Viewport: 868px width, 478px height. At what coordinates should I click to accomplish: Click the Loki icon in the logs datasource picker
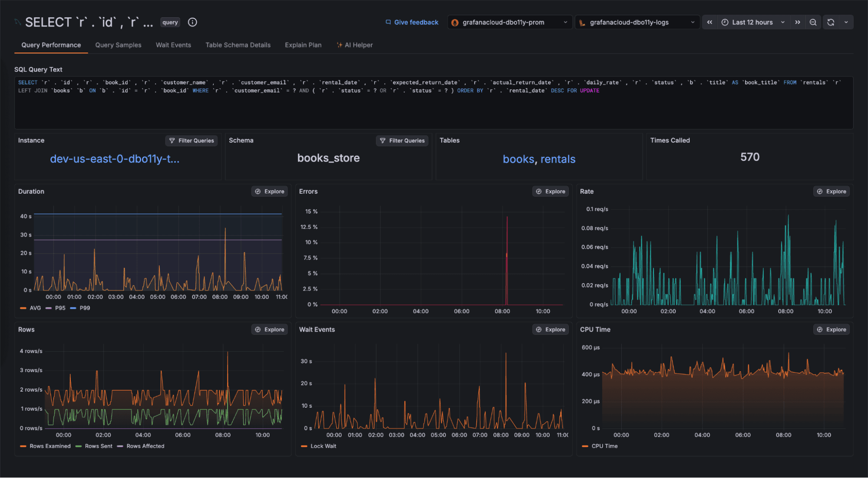pos(582,22)
